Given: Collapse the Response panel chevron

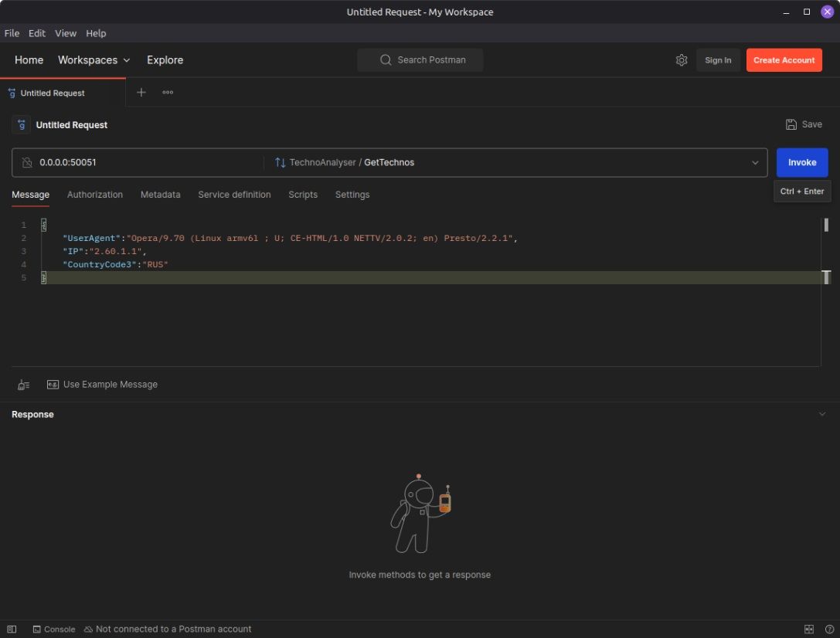Looking at the screenshot, I should pos(822,415).
